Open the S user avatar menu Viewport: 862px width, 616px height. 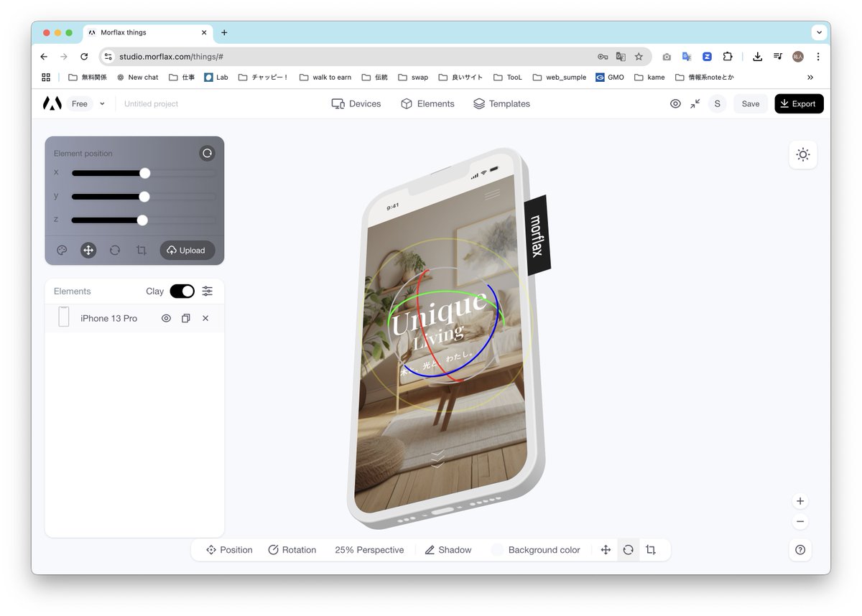click(717, 103)
